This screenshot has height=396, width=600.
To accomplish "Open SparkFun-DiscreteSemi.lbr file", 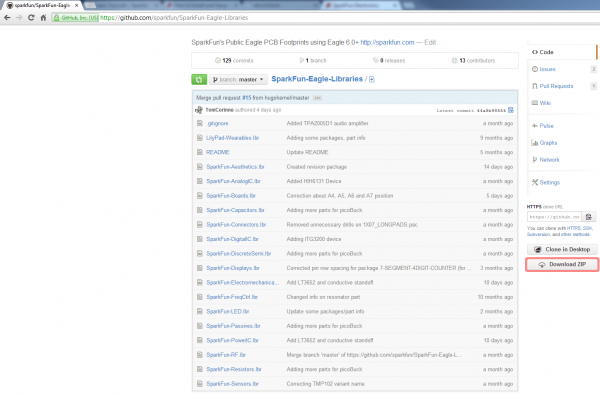I will pos(238,254).
